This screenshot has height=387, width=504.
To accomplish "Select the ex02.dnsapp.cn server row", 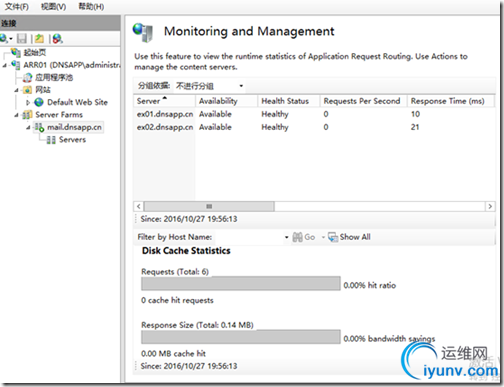I will 313,127.
